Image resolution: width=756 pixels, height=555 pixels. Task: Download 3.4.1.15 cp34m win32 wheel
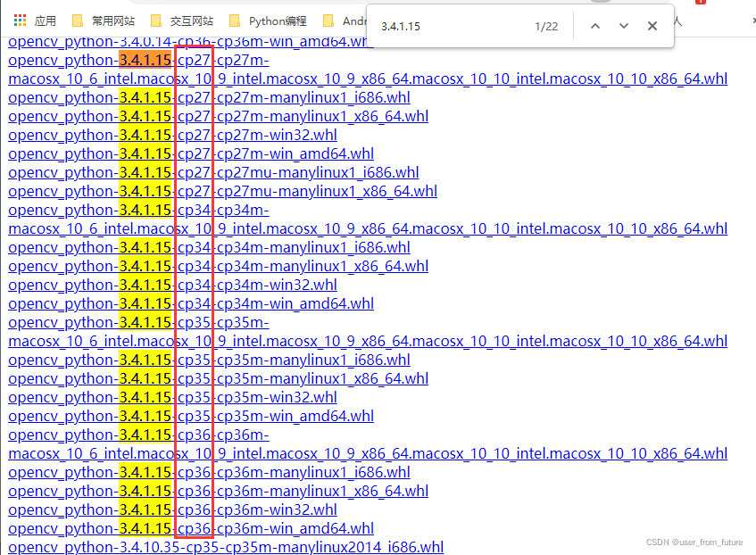172,285
